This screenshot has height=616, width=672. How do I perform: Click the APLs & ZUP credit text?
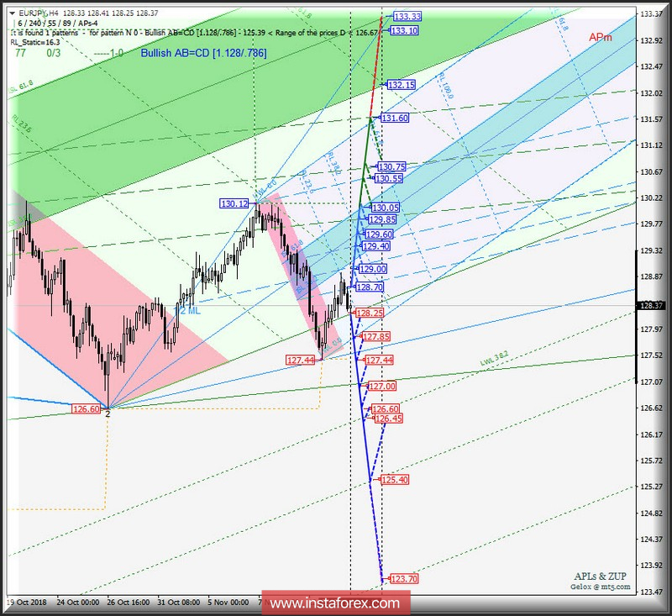point(600,577)
